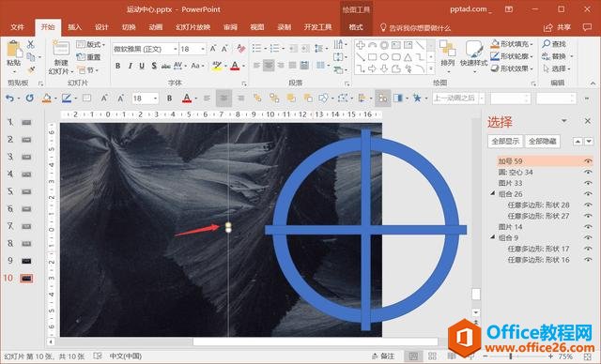This screenshot has width=601, height=364.
Task: Click the Tell Me search field
Action: (415, 27)
